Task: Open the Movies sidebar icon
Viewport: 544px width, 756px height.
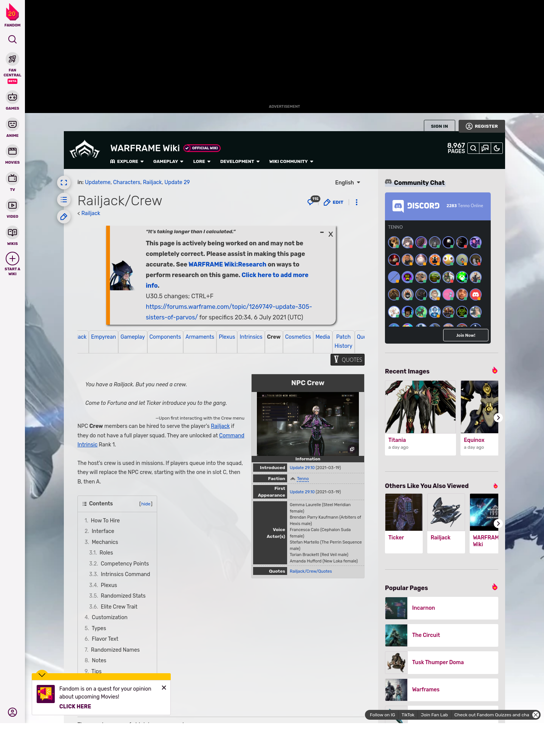Action: point(12,151)
